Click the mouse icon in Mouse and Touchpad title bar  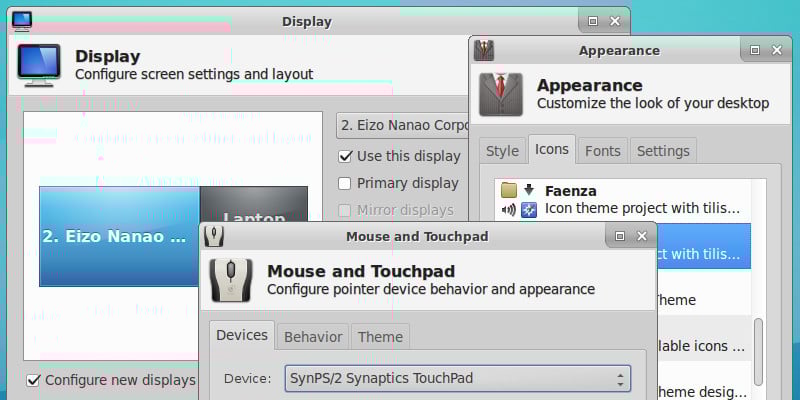(214, 236)
